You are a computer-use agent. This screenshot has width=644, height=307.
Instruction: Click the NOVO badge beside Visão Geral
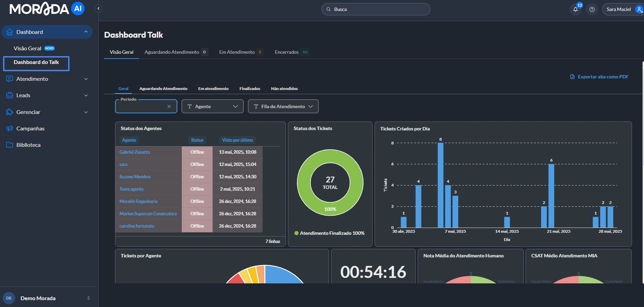click(50, 48)
